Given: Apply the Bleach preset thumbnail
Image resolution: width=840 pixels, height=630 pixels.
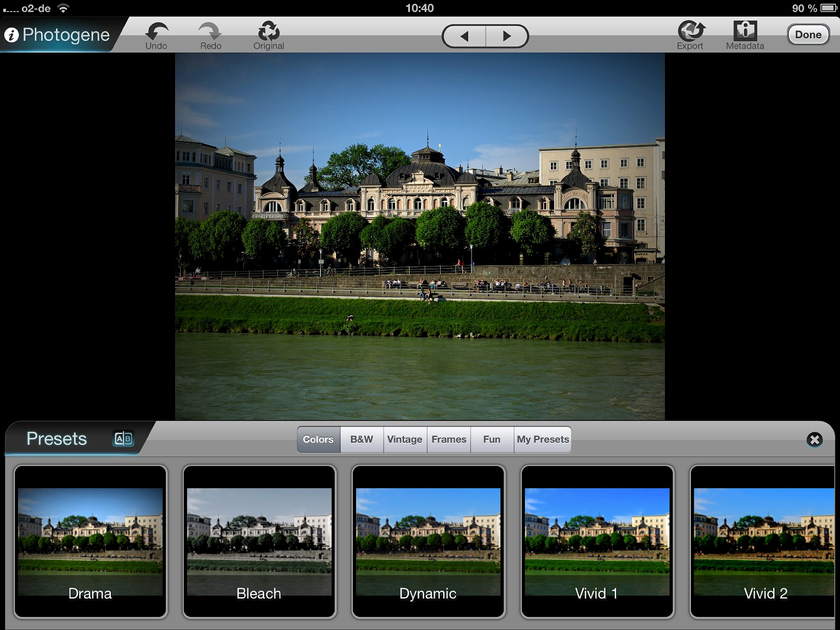Looking at the screenshot, I should click(x=259, y=541).
